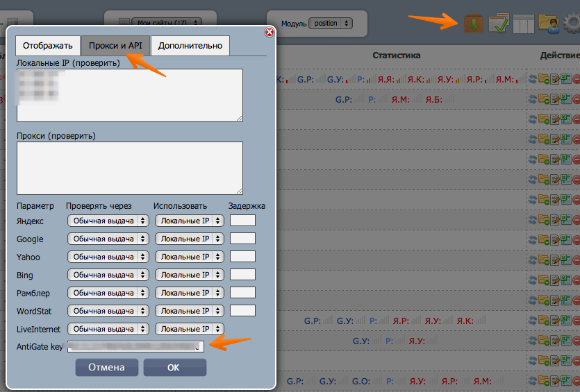The width and height of the screenshot is (580, 392).
Task: Click the Я.Я: statistic label
Action: pos(386,79)
